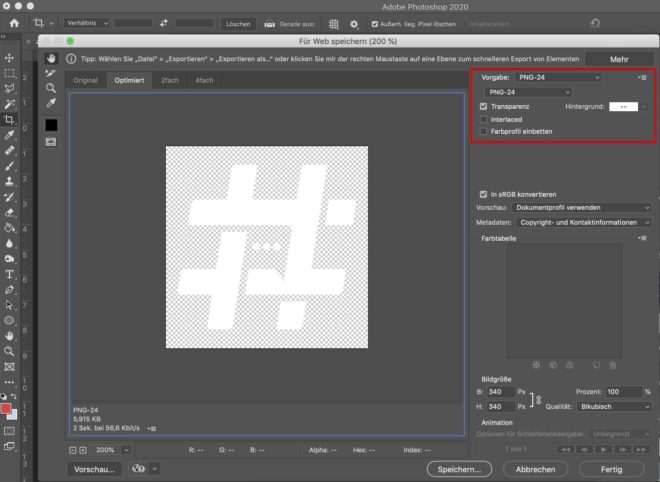The width and height of the screenshot is (660, 482).
Task: Open the Metadaten dropdown
Action: 583,222
